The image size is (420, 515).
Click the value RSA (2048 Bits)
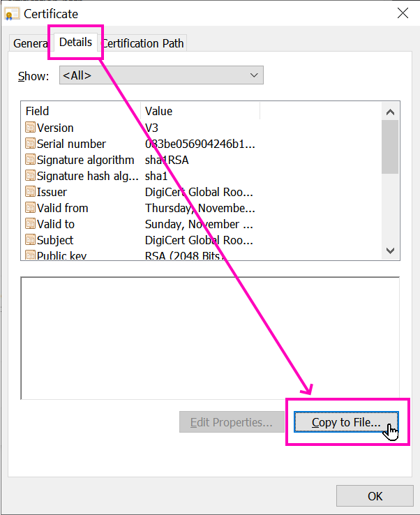tap(185, 255)
